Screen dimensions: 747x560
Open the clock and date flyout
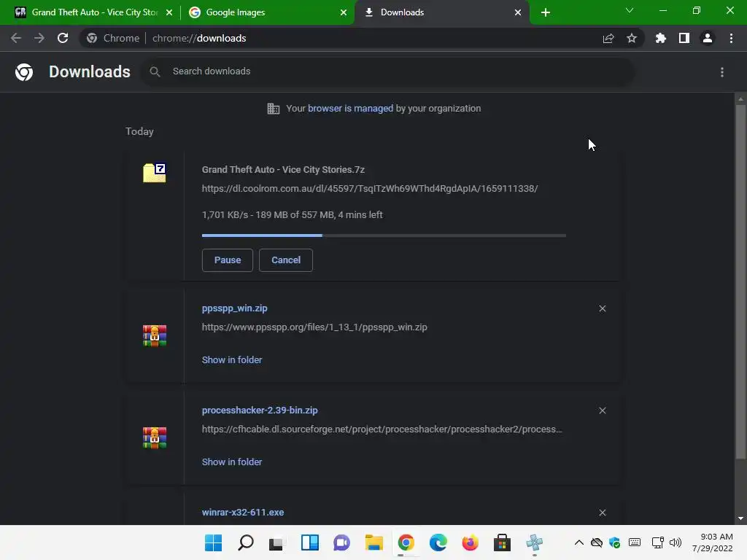712,542
